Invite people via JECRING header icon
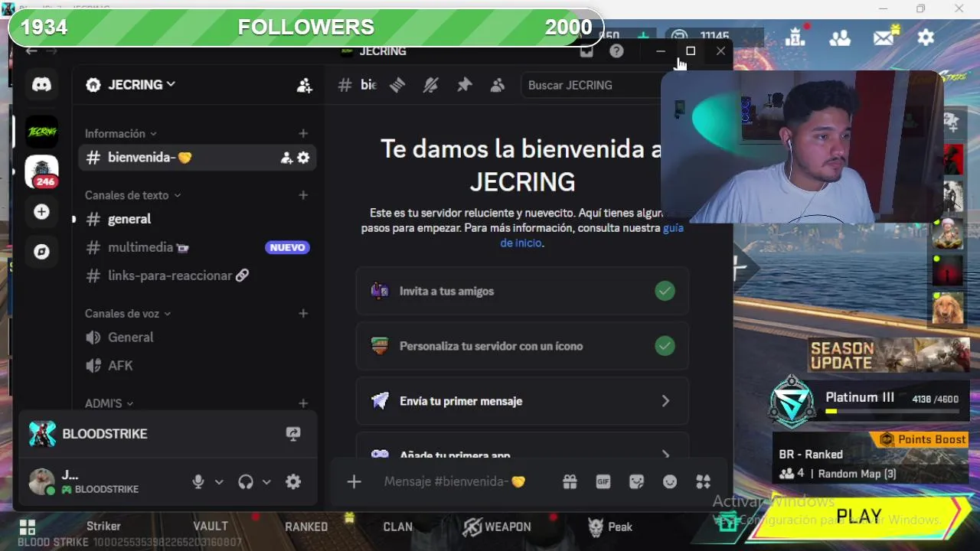 [304, 85]
